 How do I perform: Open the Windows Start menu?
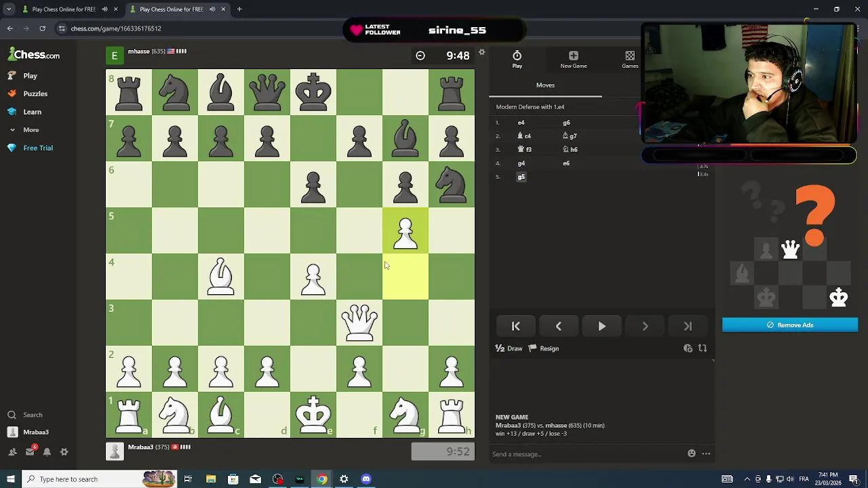click(10, 479)
